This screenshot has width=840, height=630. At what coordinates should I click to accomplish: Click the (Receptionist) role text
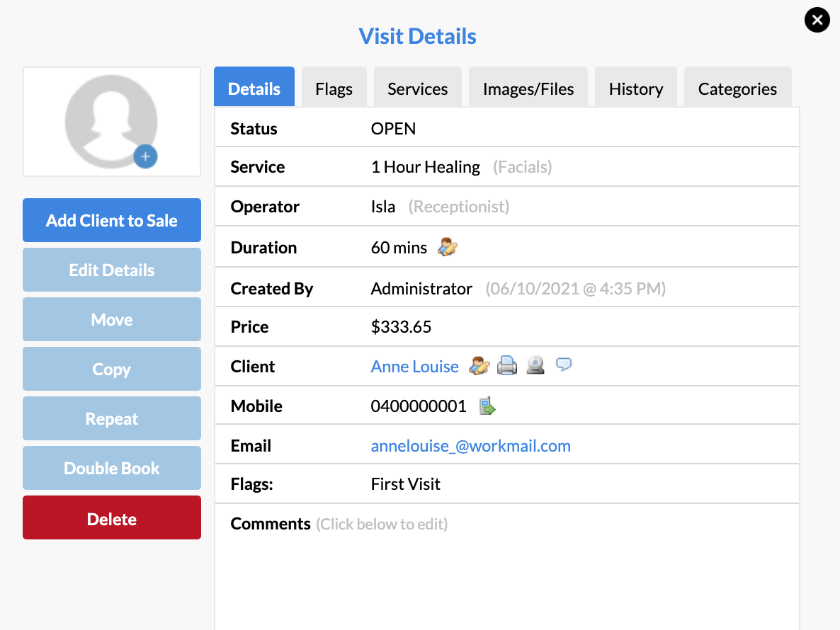[458, 207]
